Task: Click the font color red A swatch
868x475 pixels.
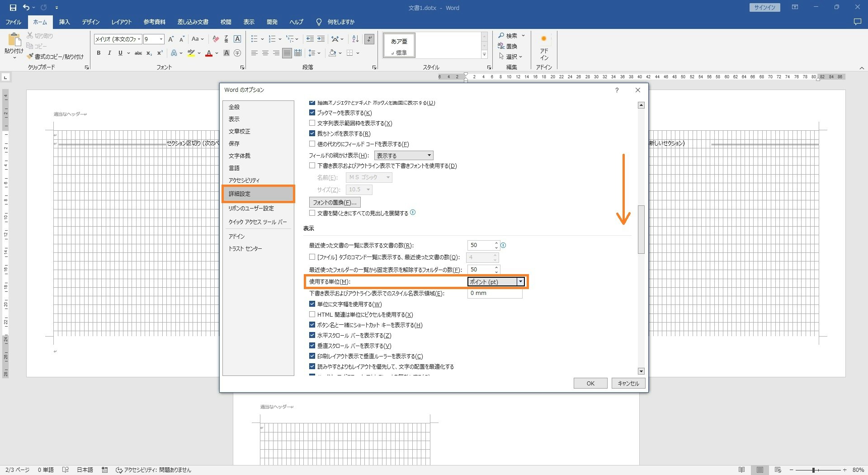Action: 208,53
